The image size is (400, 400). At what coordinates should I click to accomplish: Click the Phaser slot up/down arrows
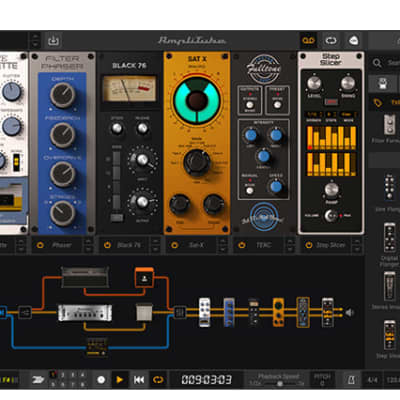(88, 245)
